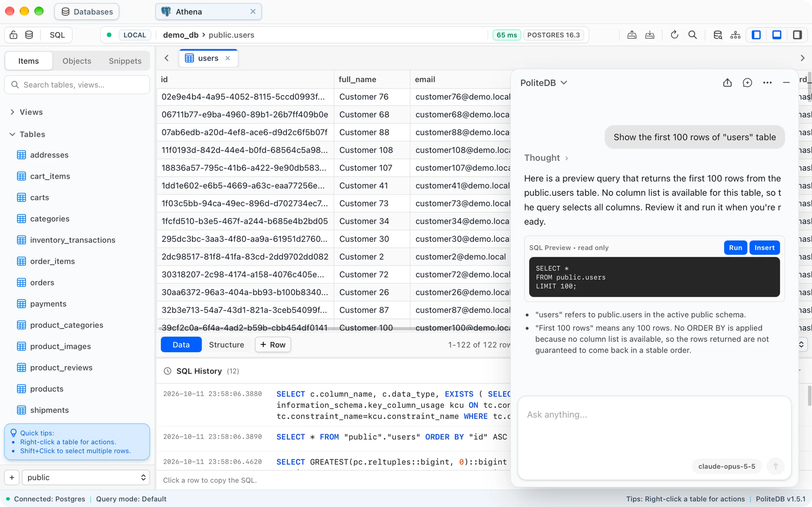Refresh the connection with reload icon
Image resolution: width=812 pixels, height=507 pixels.
coord(674,35)
